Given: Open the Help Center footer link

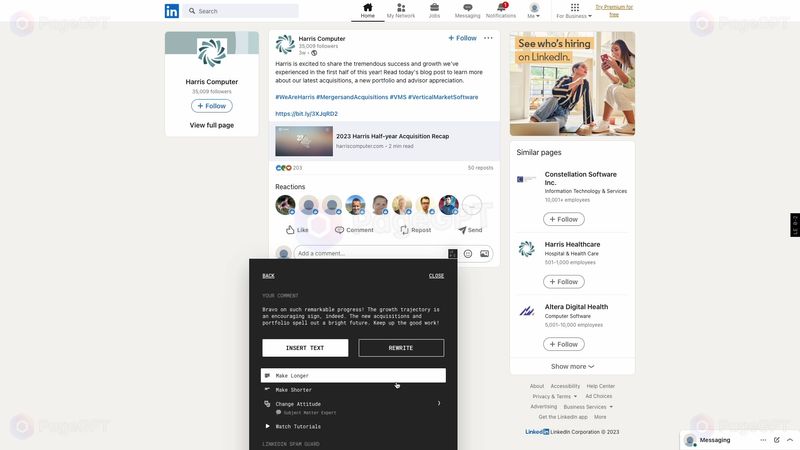Looking at the screenshot, I should [x=601, y=386].
